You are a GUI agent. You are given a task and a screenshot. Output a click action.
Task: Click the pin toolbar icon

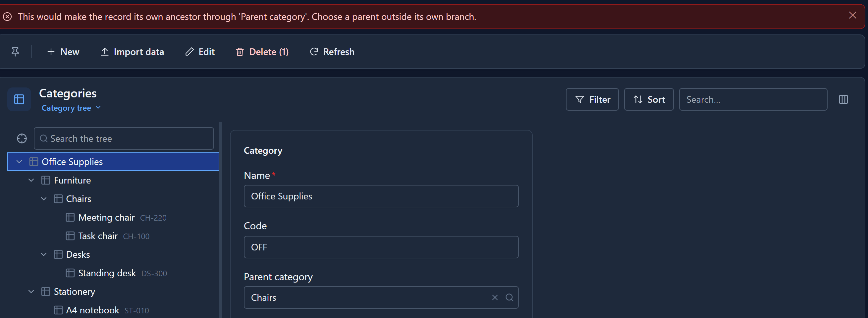pyautogui.click(x=15, y=52)
